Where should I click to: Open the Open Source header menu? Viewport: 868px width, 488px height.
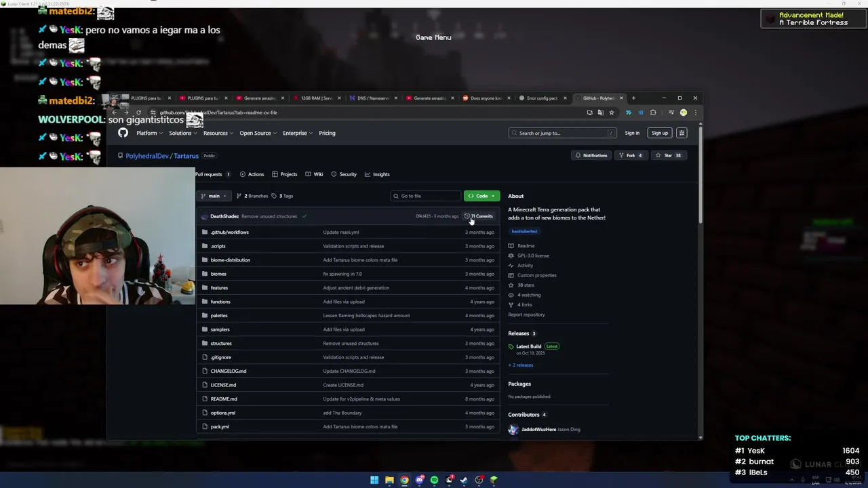pyautogui.click(x=258, y=133)
